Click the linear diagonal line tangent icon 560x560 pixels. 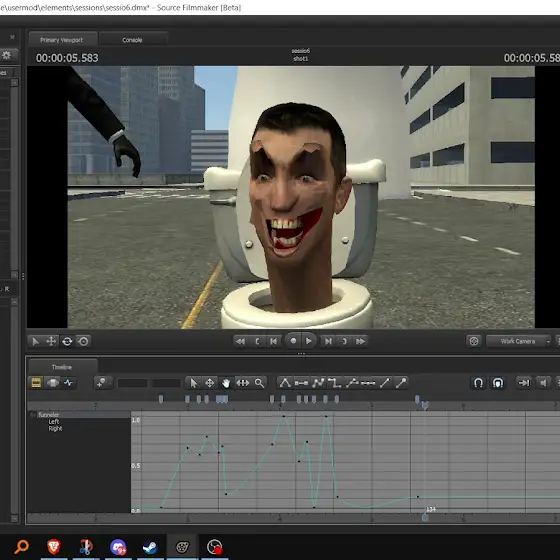pos(385,383)
